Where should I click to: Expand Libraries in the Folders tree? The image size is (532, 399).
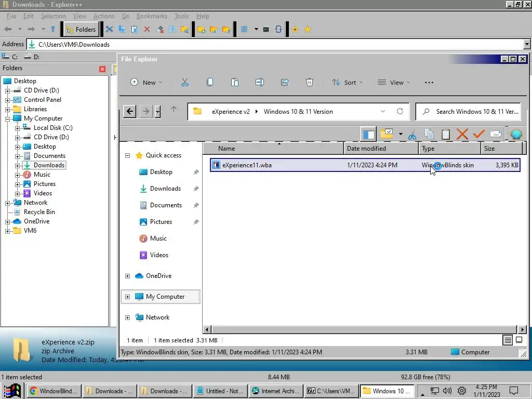7,110
